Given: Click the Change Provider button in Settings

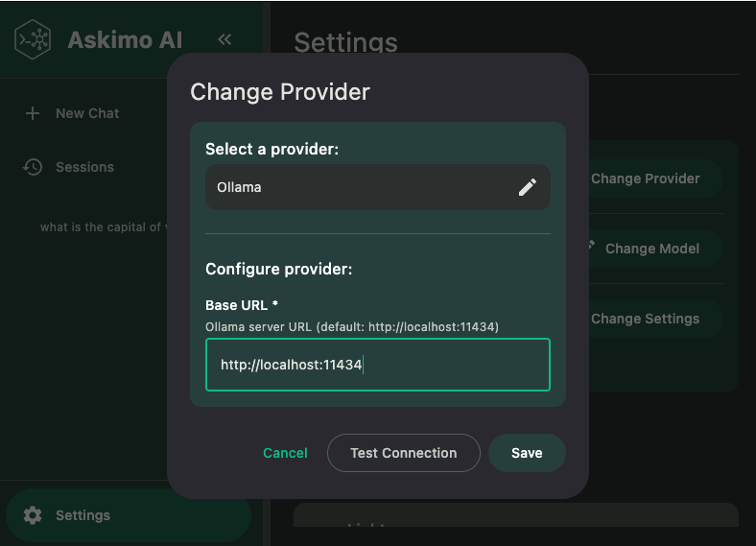Looking at the screenshot, I should click(x=653, y=178).
